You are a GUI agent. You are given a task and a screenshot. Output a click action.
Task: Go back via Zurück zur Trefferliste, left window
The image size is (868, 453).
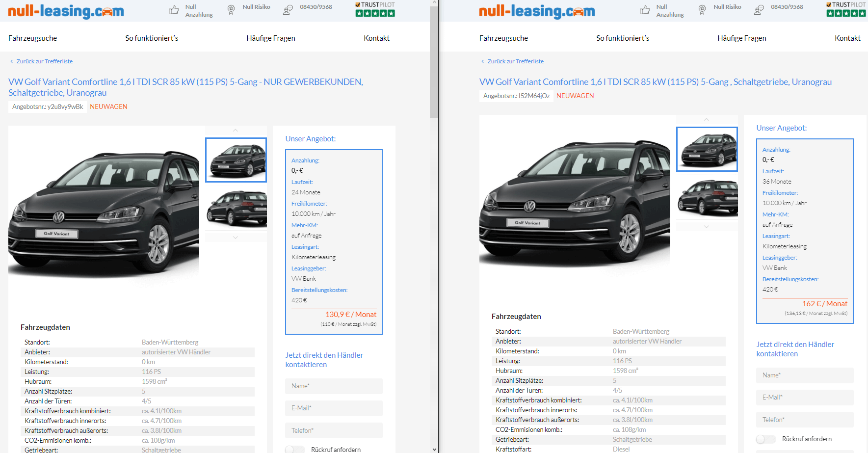point(45,61)
